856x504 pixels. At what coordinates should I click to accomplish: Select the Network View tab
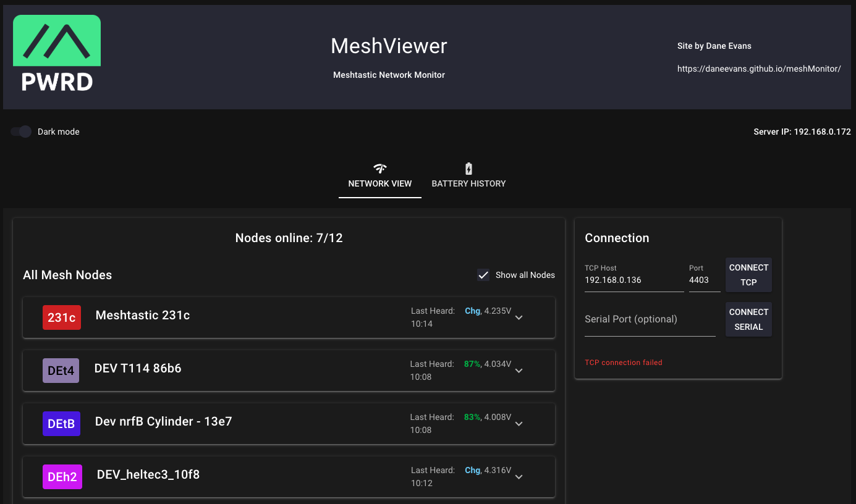click(379, 183)
